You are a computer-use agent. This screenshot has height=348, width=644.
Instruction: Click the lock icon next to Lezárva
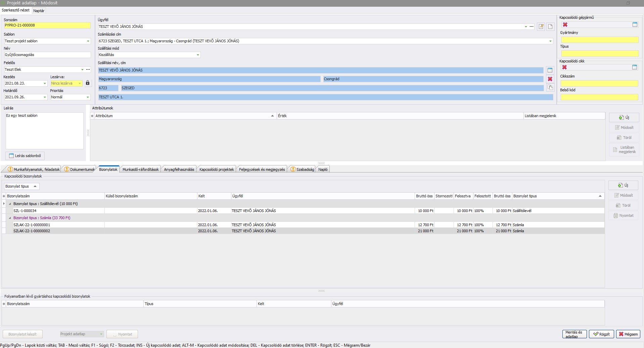click(x=88, y=83)
